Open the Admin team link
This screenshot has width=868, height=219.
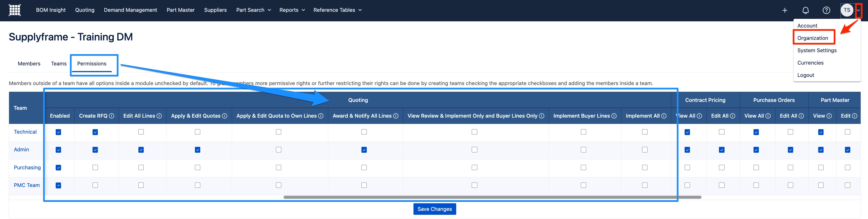pyautogui.click(x=21, y=149)
